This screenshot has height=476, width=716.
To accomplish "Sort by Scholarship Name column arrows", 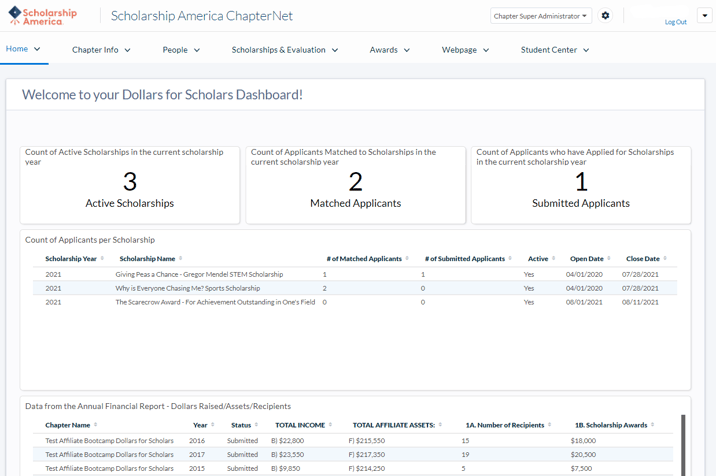I will tap(181, 259).
